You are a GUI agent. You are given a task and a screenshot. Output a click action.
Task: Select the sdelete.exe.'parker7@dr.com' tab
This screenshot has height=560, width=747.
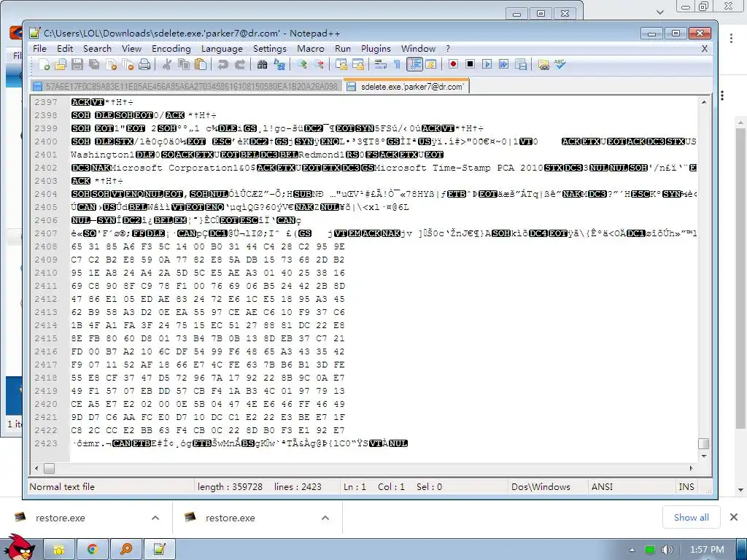tap(406, 86)
